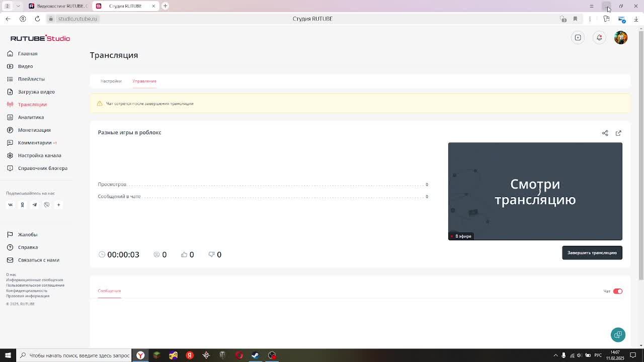This screenshot has height=362, width=644.
Task: Open the Telegram social icon
Action: tap(34, 205)
